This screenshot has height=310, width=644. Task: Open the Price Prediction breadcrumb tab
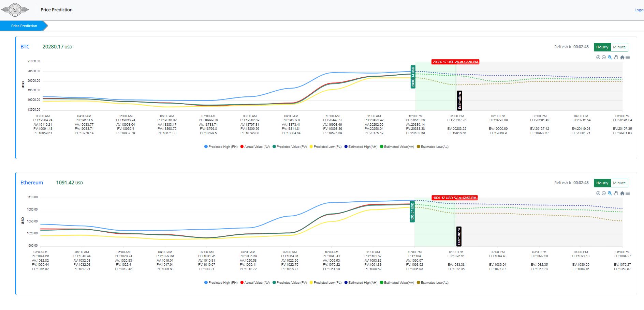click(24, 26)
